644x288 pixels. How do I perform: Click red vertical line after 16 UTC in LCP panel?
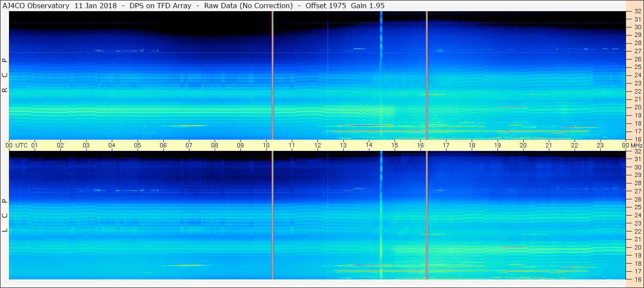[x=427, y=215]
